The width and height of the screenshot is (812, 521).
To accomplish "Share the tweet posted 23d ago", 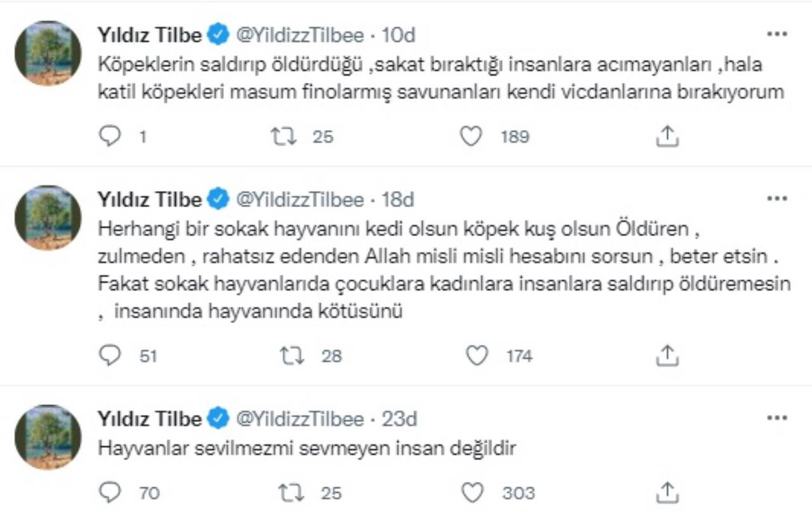I will 667,492.
